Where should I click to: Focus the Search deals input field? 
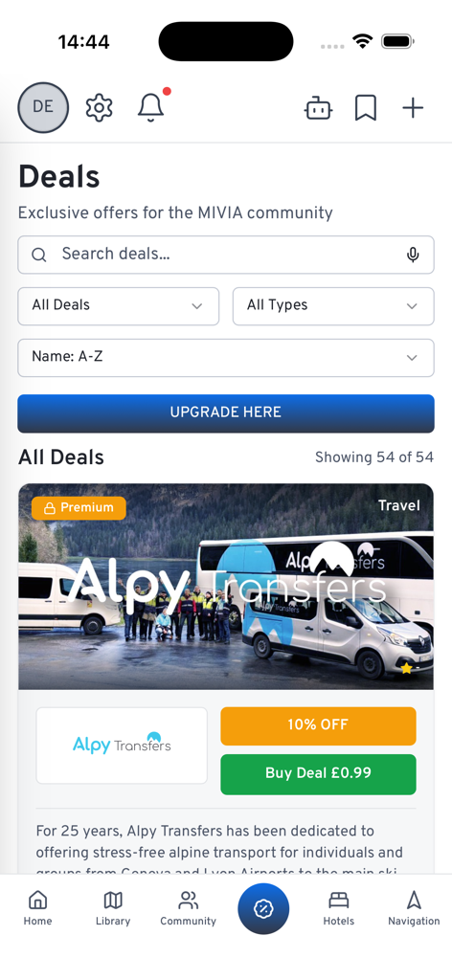click(226, 255)
